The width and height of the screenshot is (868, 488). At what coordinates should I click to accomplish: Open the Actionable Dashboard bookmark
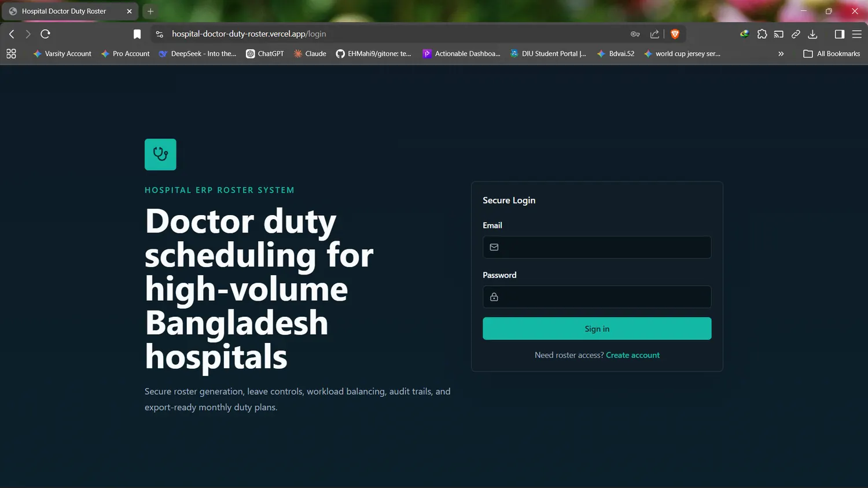tap(461, 54)
